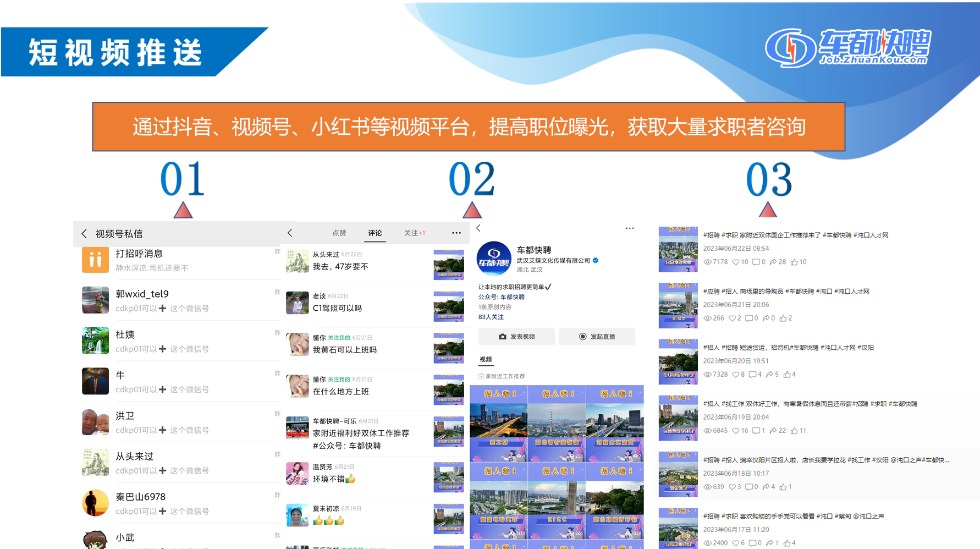Click avatar of 车都快聘-可乐 comment
The height and width of the screenshot is (549, 980).
tap(298, 428)
